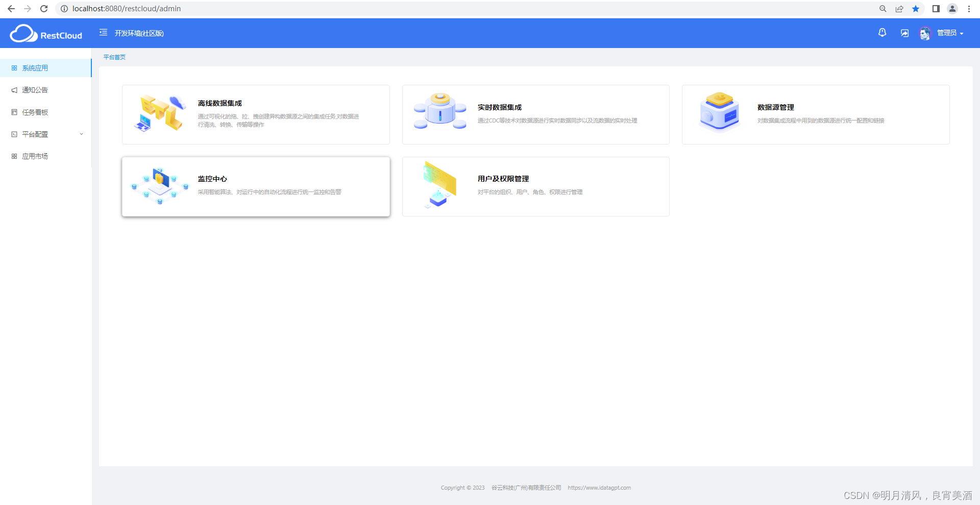Click the 任务看板 icon in sidebar
The image size is (980, 505).
pos(14,112)
